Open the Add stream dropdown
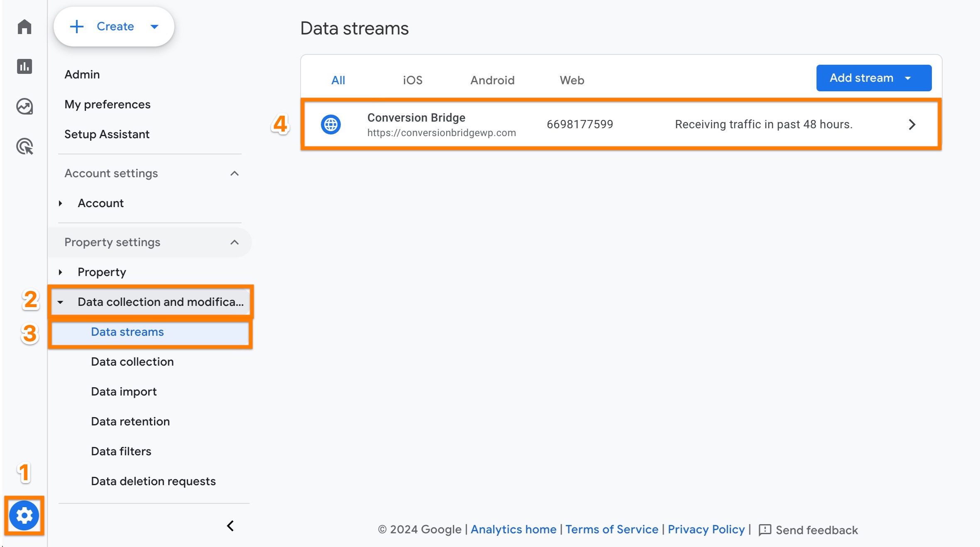The image size is (980, 547). pyautogui.click(x=873, y=78)
